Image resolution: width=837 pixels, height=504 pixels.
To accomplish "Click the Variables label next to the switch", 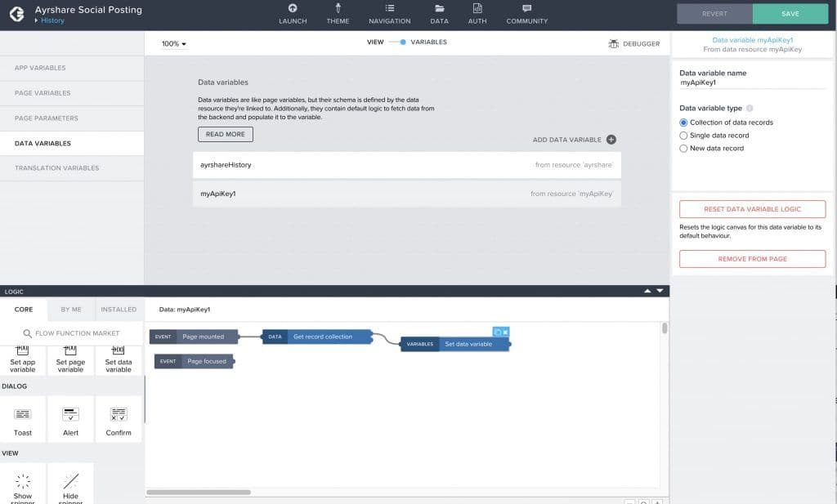I will 428,42.
